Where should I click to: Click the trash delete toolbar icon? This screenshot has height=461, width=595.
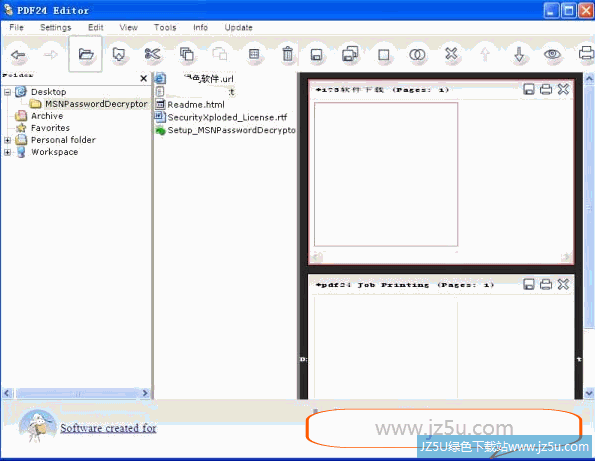pyautogui.click(x=288, y=54)
